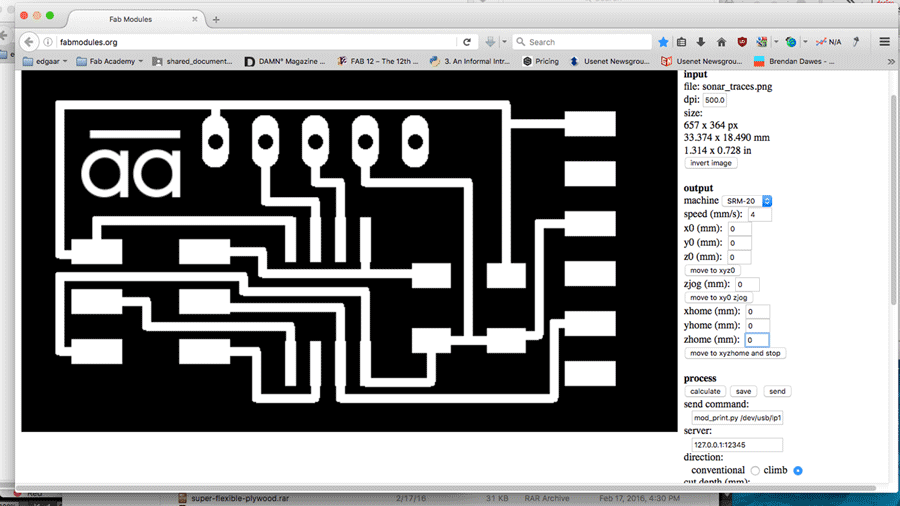Focus the yhome (mm) field
The image size is (900, 506).
pos(757,326)
